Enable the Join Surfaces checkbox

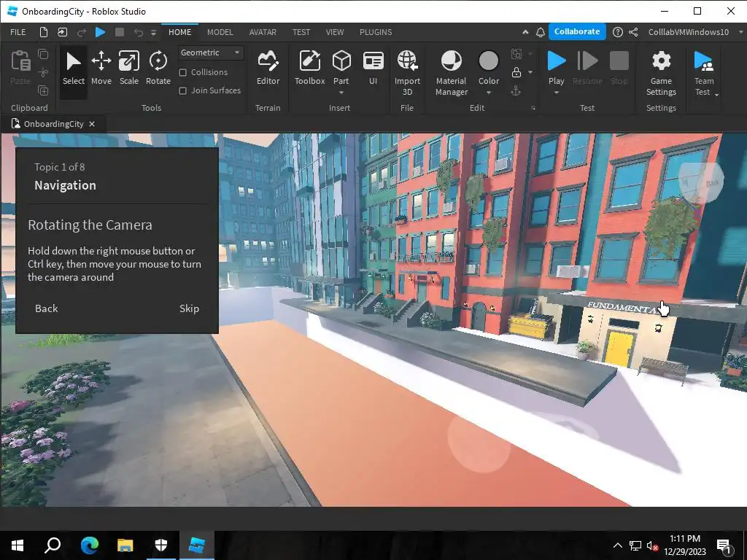[x=182, y=90]
